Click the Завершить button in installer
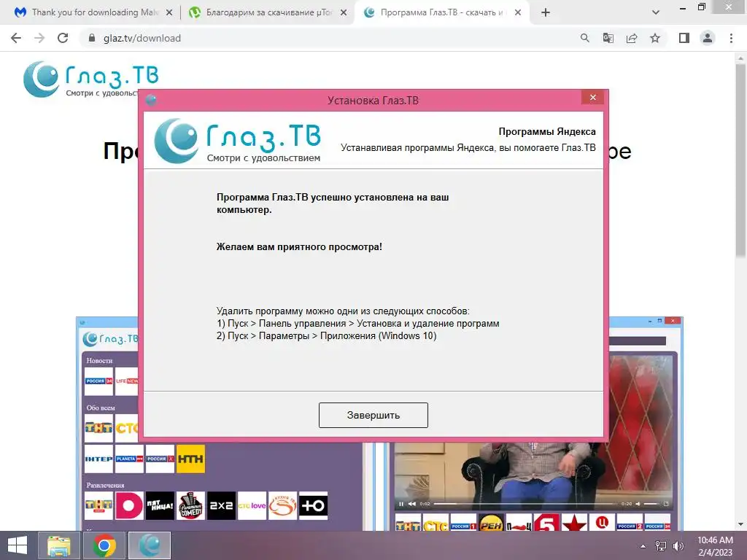 tap(373, 415)
